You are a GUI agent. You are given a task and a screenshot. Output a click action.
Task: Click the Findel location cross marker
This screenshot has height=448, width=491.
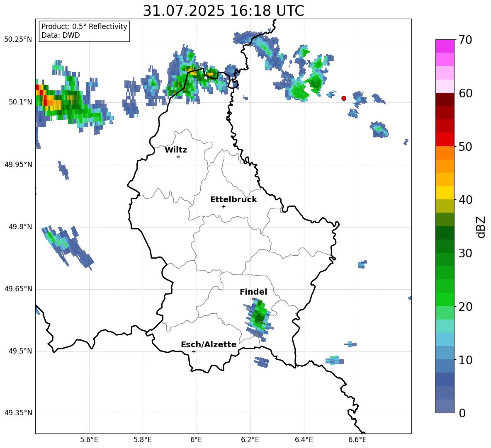coord(253,299)
